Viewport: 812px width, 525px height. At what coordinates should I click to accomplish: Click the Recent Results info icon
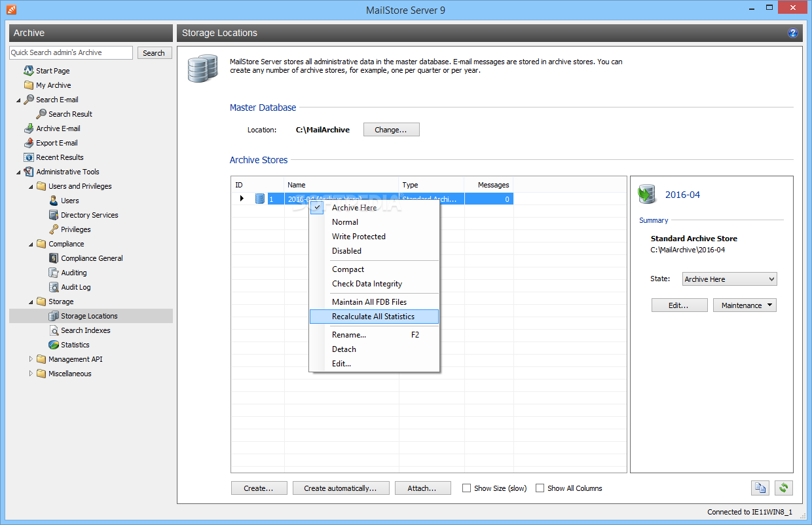(29, 157)
